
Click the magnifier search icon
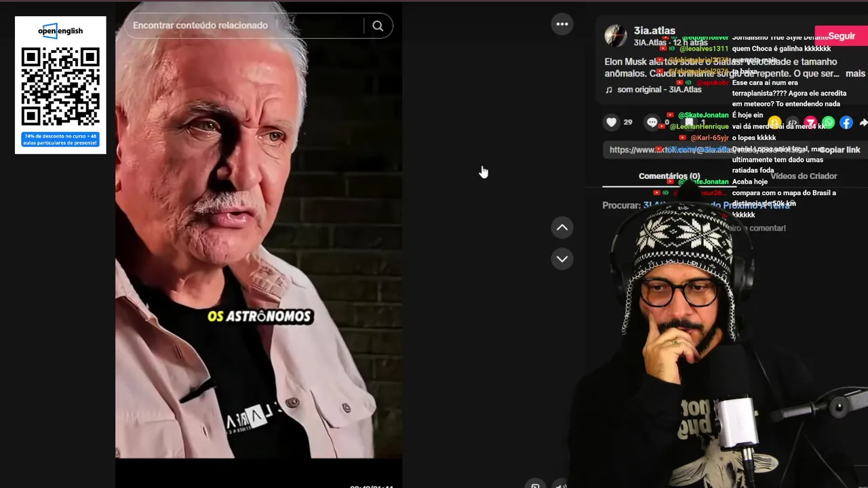click(378, 26)
